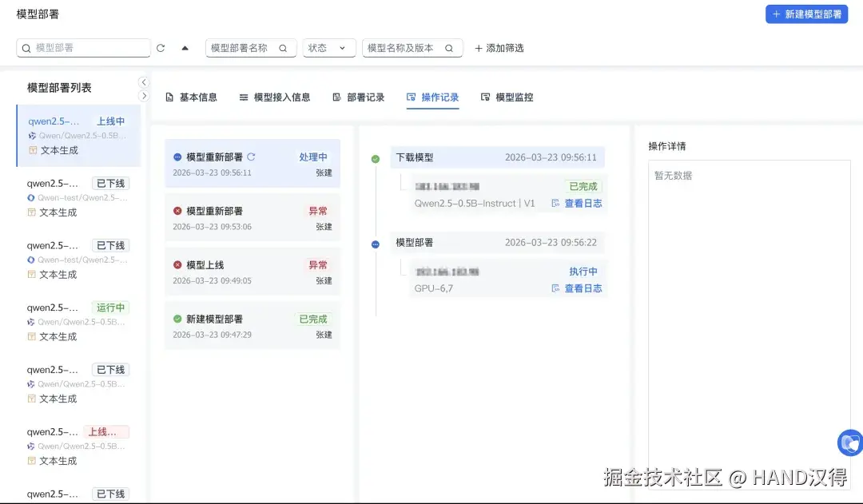Click the 运行中 status tag

click(x=110, y=308)
